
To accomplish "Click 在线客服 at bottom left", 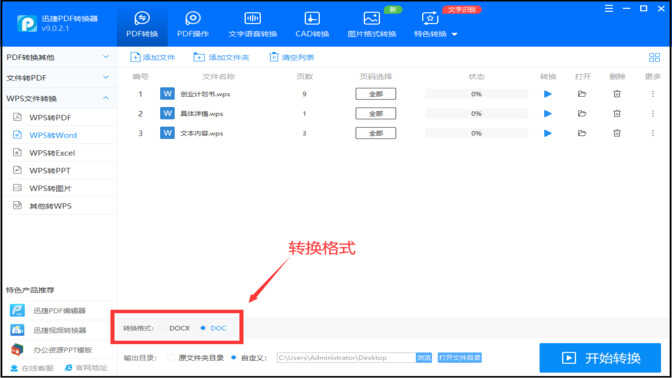I will [32, 368].
